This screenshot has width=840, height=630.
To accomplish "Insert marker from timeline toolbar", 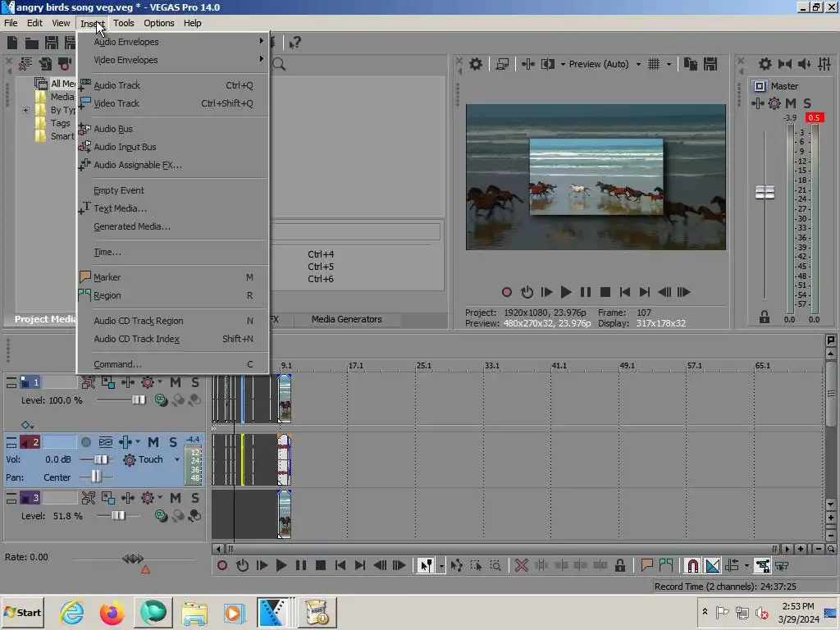I will click(646, 566).
